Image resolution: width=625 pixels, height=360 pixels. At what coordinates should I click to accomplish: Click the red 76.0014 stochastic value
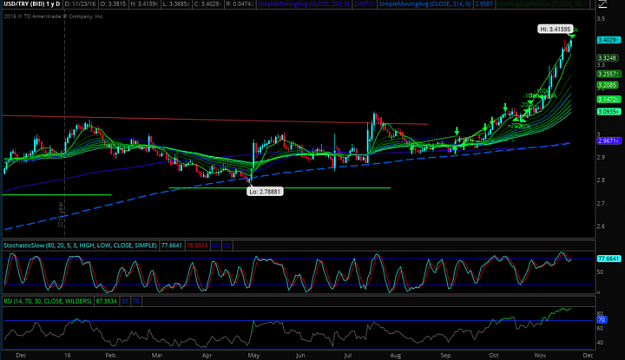pyautogui.click(x=197, y=246)
